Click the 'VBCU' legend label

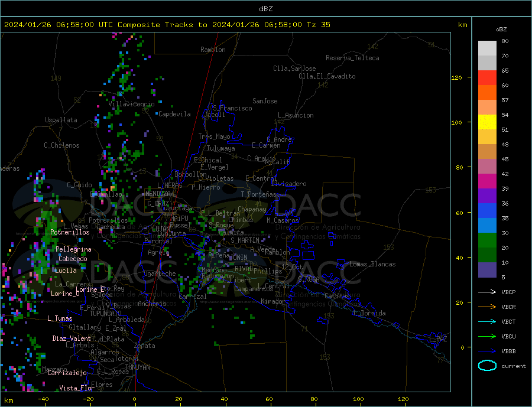pyautogui.click(x=508, y=337)
